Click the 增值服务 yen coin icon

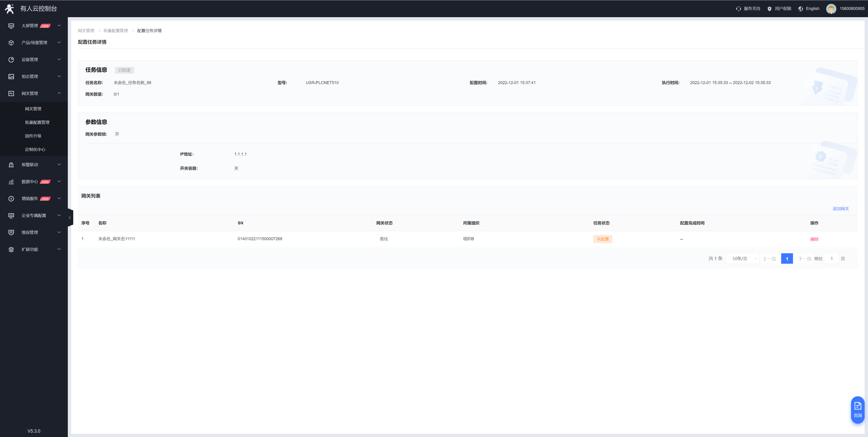(x=11, y=198)
